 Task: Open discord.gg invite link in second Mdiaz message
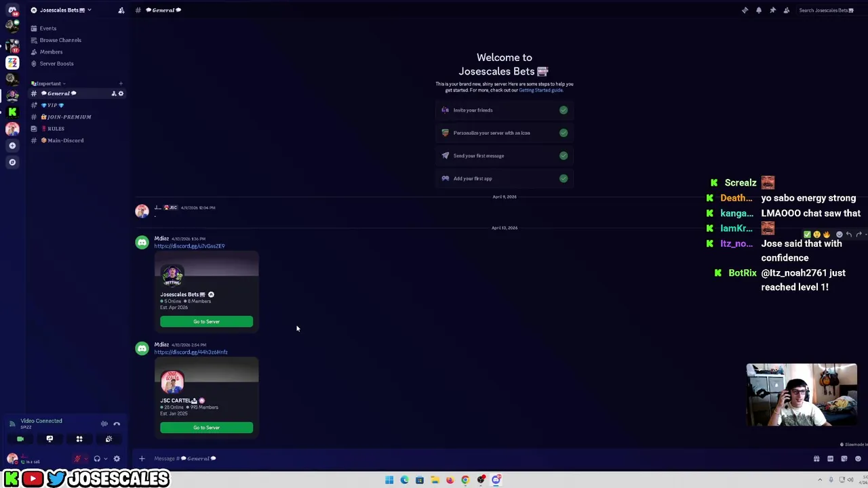click(x=191, y=352)
